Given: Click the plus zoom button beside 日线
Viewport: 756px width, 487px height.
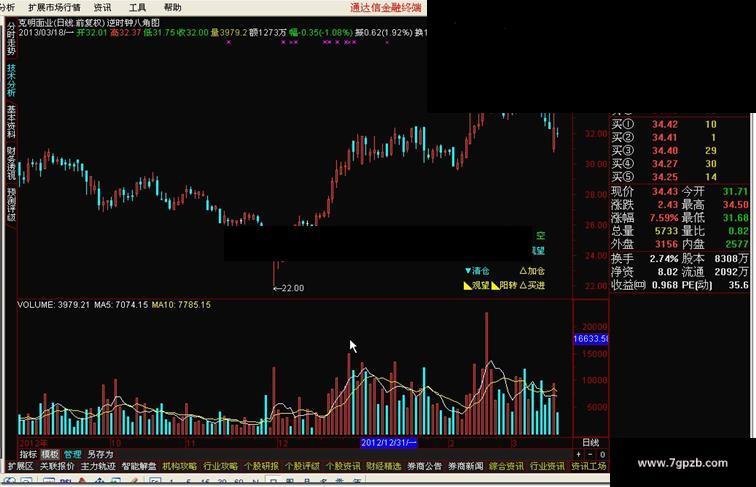Looking at the screenshot, I should click(578, 454).
